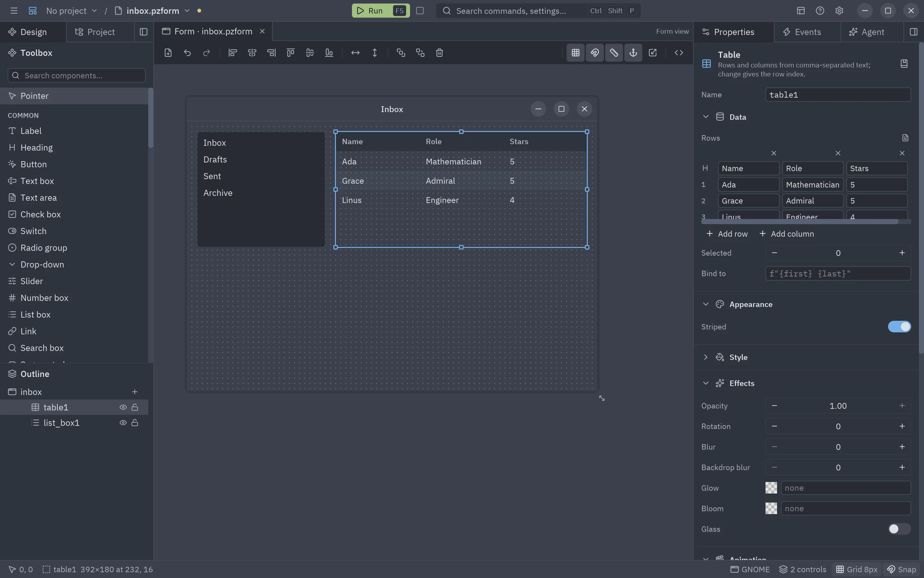Select Button component in toolbox
Screen dimensions: 924x578
pos(74,164)
